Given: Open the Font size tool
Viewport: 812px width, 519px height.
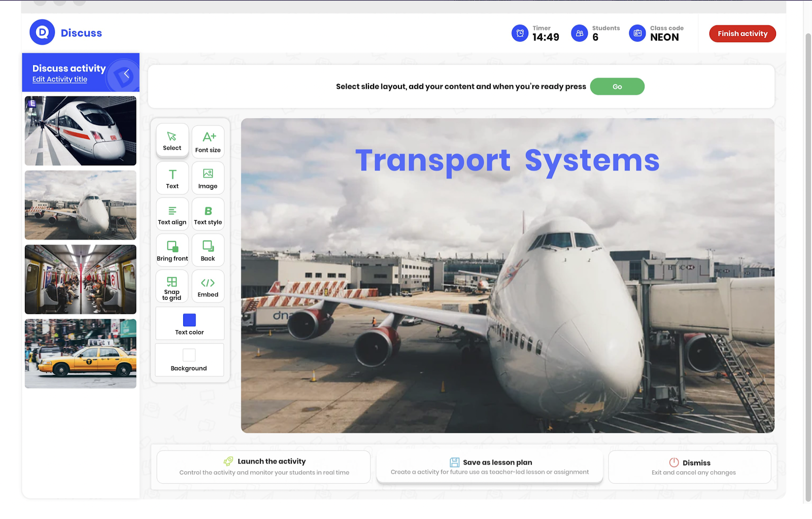Looking at the screenshot, I should pyautogui.click(x=208, y=142).
